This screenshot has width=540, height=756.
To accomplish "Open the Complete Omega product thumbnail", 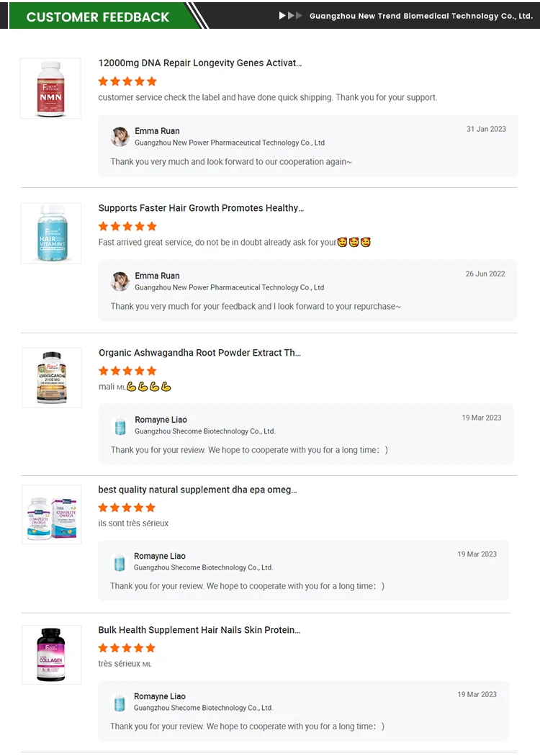I will coord(51,514).
